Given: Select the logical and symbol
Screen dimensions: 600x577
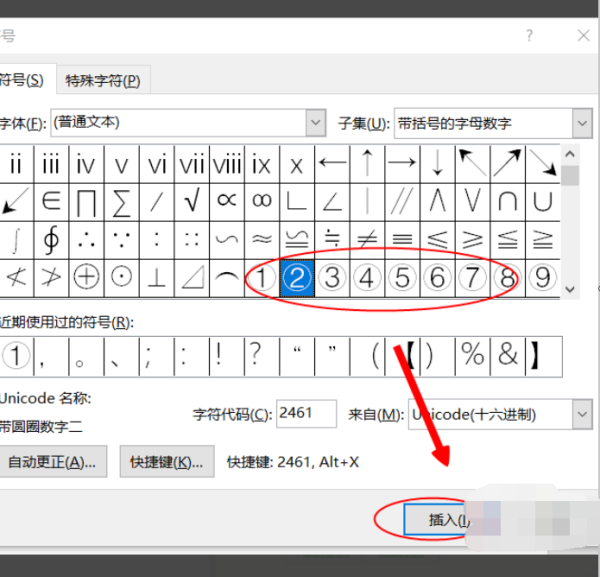Looking at the screenshot, I should coord(438,202).
